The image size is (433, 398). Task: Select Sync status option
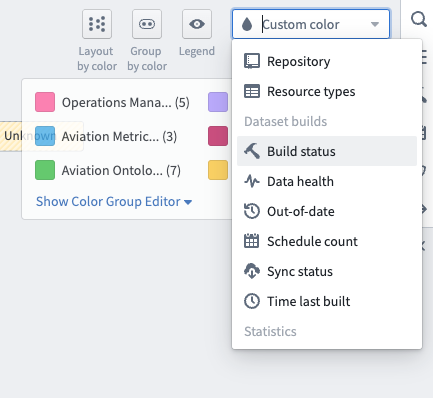(327, 271)
